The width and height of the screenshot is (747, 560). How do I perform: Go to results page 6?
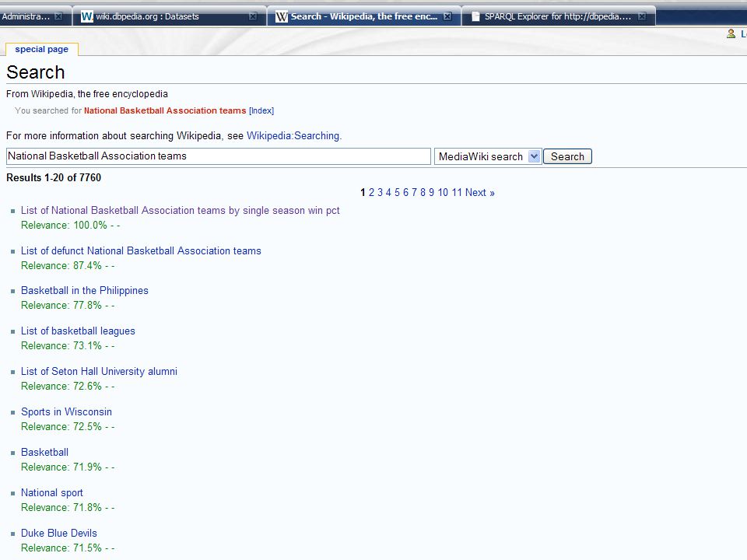click(x=405, y=192)
